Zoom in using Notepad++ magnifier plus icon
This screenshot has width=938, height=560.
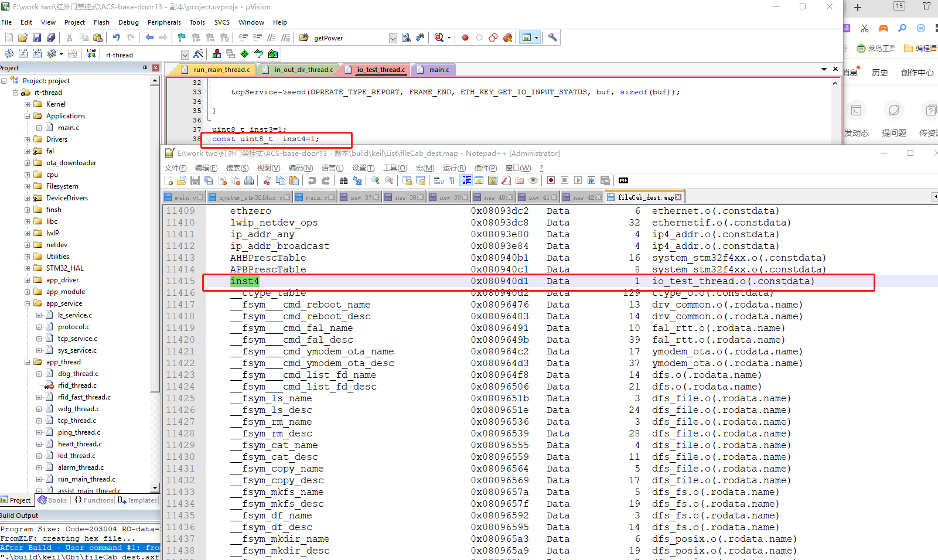(x=376, y=180)
